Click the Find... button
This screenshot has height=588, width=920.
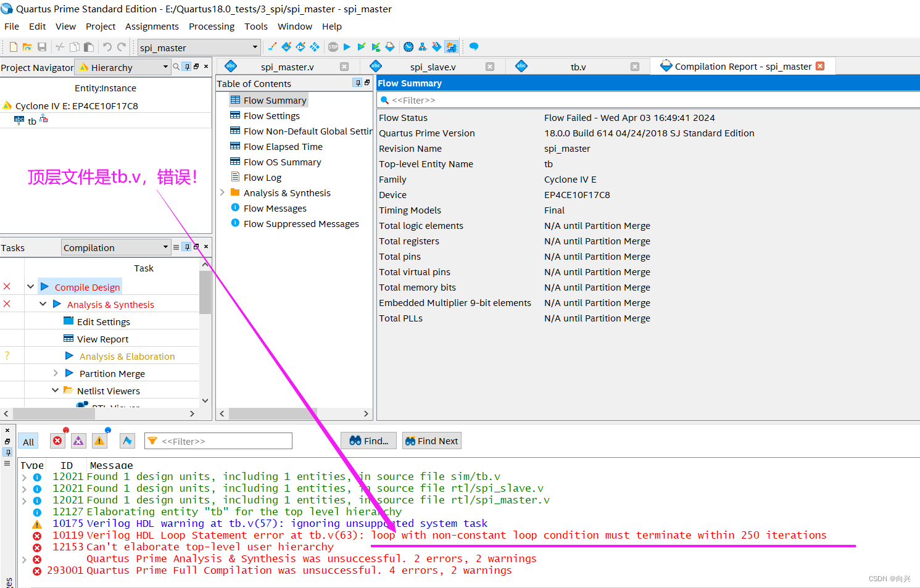coord(369,441)
